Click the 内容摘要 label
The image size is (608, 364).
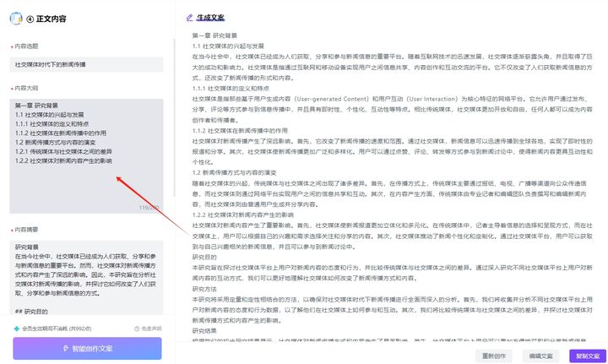click(26, 230)
